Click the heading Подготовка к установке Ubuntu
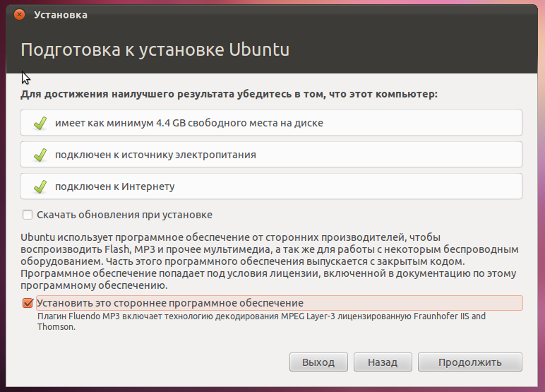Screen dimensions: 545x392 tap(155, 49)
